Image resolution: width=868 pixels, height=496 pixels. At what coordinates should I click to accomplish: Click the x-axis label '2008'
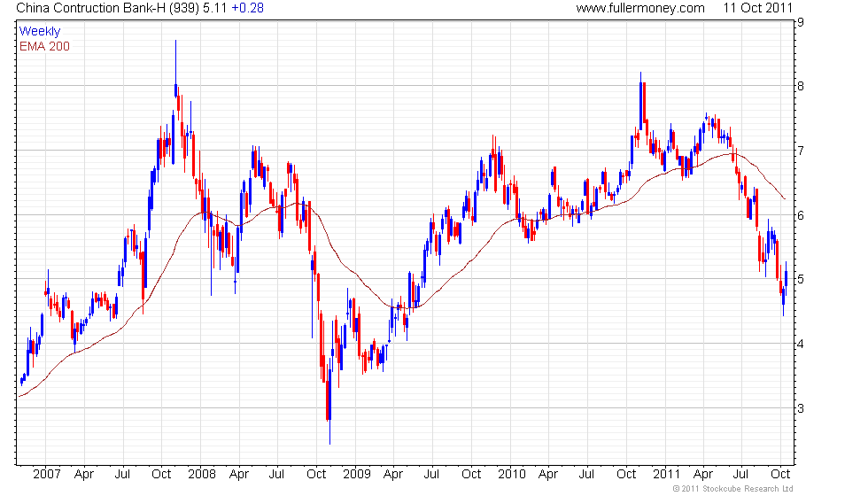click(202, 475)
